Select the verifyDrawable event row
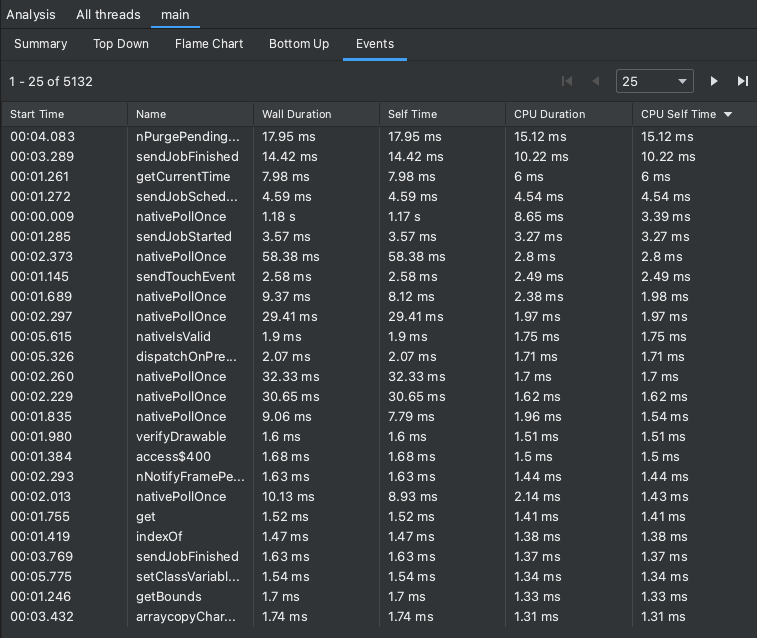This screenshot has height=638, width=757. click(181, 437)
